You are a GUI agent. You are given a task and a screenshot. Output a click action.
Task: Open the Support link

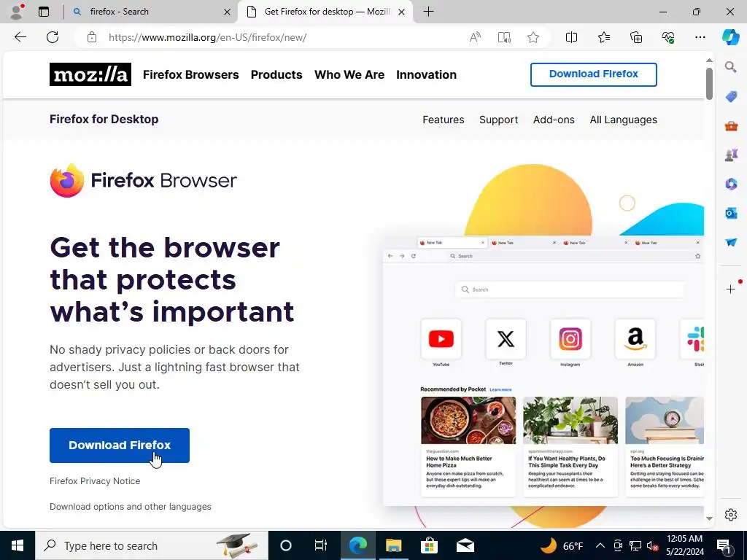498,120
